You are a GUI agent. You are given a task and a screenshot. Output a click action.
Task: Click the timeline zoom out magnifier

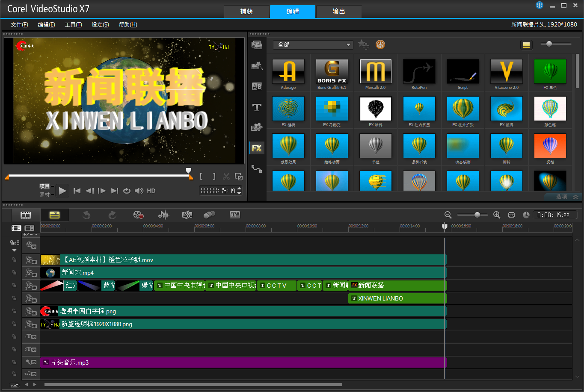click(448, 215)
